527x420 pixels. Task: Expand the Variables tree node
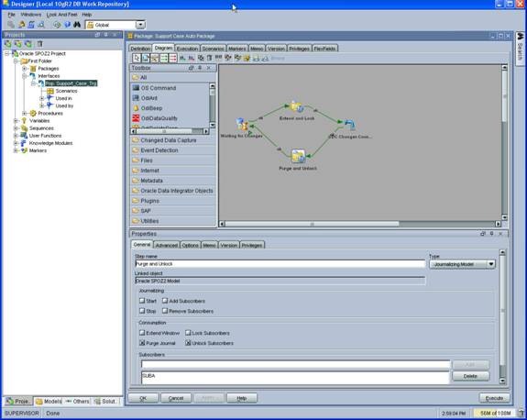(16, 120)
